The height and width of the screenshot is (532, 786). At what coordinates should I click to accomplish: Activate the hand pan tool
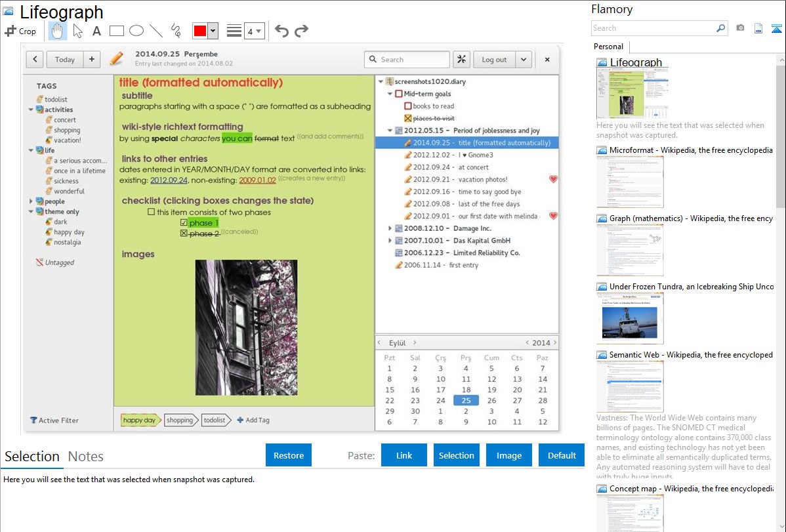coord(58,31)
